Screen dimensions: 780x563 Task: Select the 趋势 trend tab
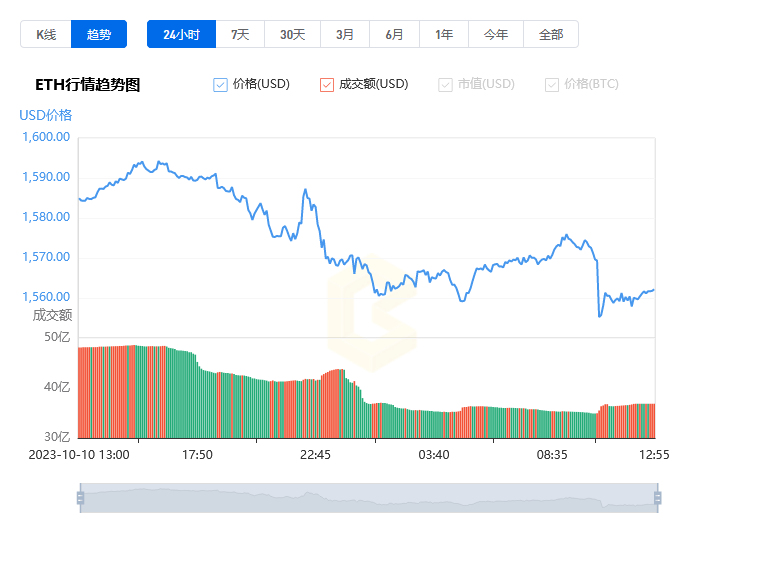point(99,34)
